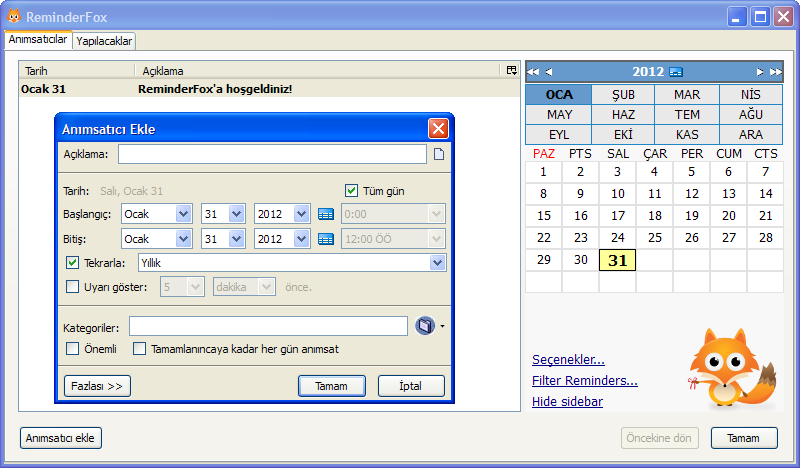The image size is (800, 468).
Task: Open the Bitiş date picker calendar icon
Action: coord(325,239)
